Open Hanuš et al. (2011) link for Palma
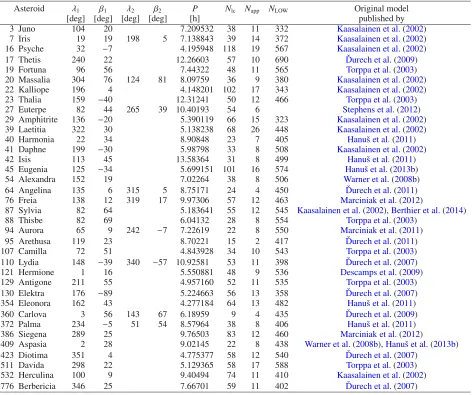This screenshot has height=395, width=472. pyautogui.click(x=381, y=324)
